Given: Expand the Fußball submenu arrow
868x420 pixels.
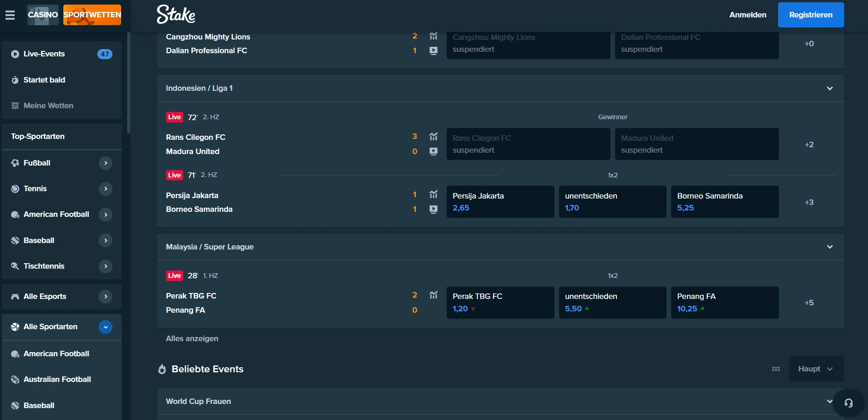Looking at the screenshot, I should click(x=106, y=163).
